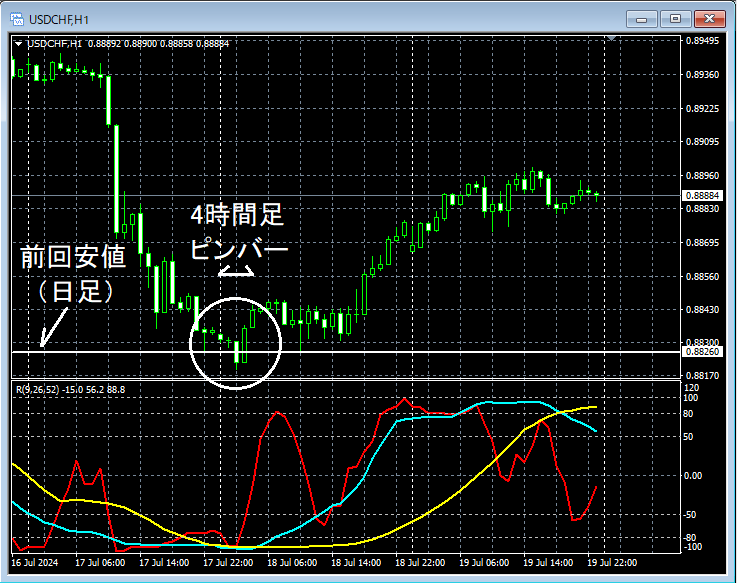Click the 前回安値 text annotation
The height and width of the screenshot is (583, 738).
pyautogui.click(x=73, y=257)
